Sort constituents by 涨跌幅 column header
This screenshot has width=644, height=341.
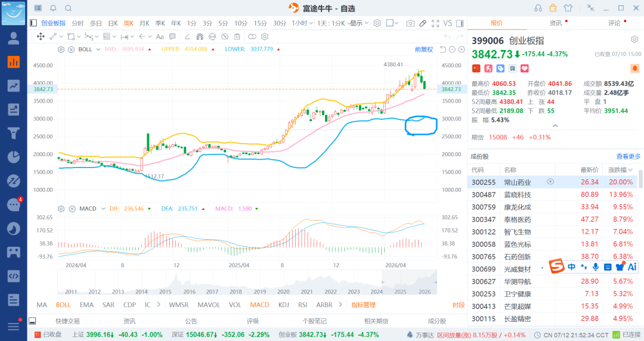620,170
